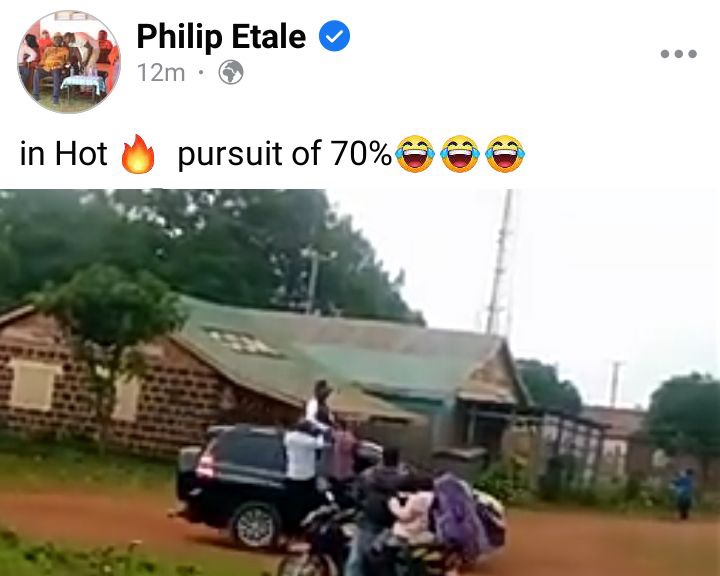
Task: Click the blue verified badge
Action: pos(334,36)
